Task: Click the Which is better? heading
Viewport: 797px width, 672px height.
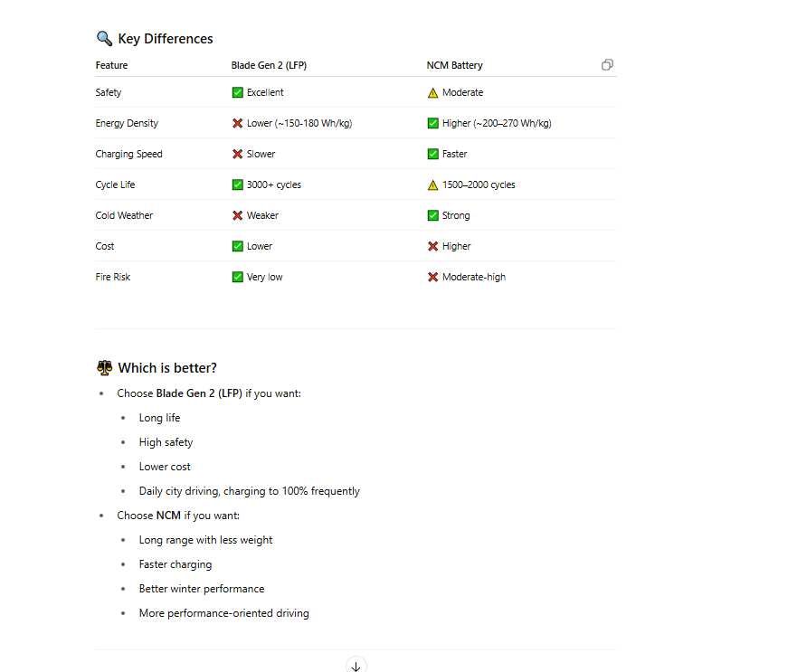Action: 167,368
